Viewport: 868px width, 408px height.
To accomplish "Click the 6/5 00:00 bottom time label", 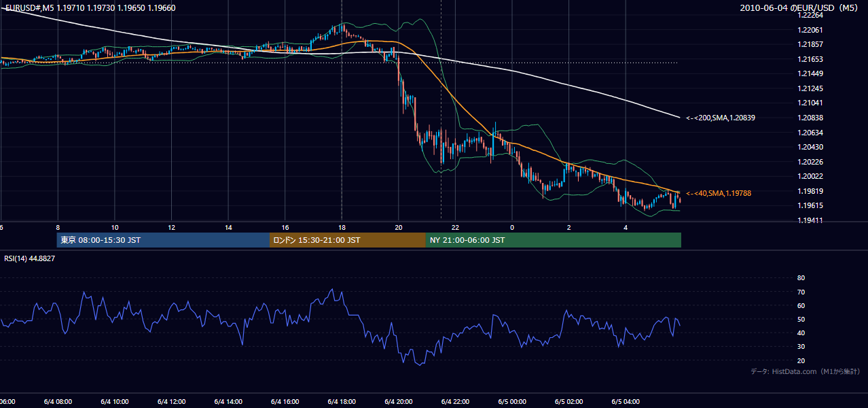I will (x=512, y=401).
